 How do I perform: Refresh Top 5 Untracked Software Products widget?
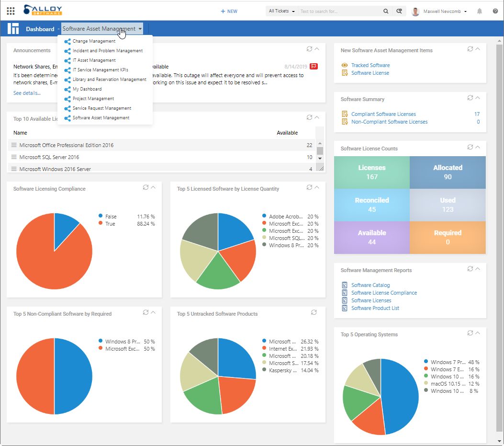tap(314, 312)
